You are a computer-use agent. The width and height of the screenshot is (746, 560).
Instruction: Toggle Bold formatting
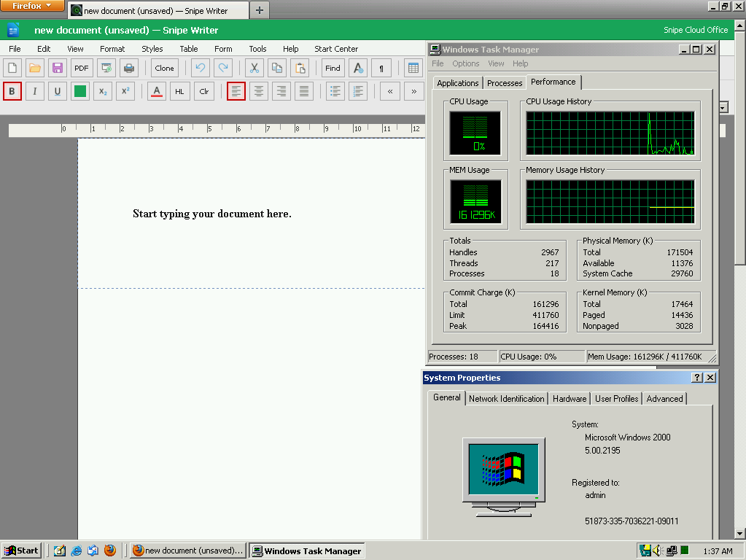click(x=12, y=91)
